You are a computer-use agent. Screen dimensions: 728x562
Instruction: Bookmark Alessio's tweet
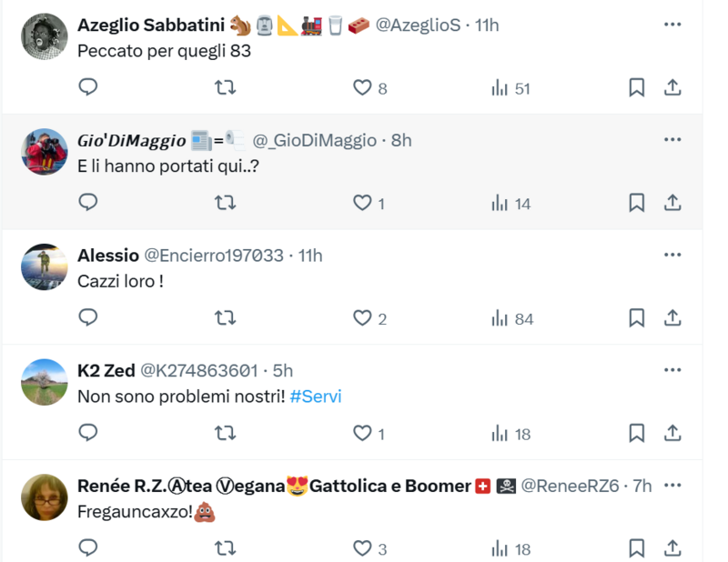coord(636,318)
